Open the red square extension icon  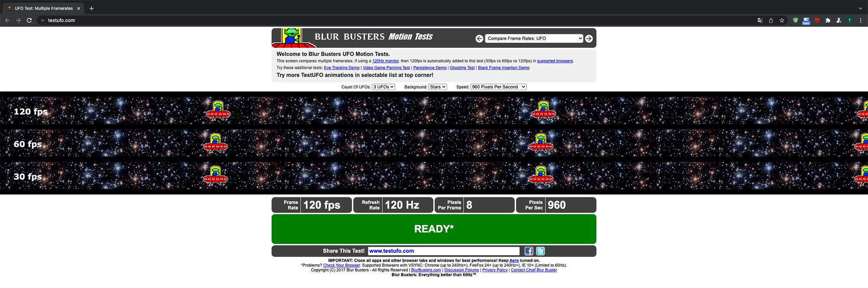coord(817,20)
